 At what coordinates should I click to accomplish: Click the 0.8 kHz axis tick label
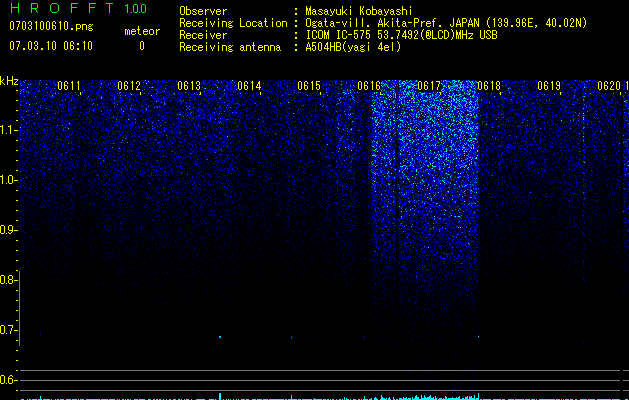8,280
